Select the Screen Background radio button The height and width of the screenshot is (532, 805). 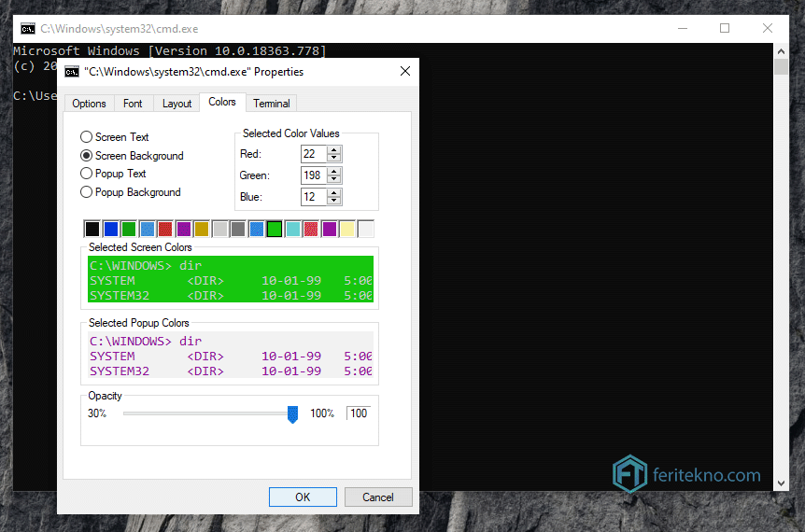[x=86, y=156]
